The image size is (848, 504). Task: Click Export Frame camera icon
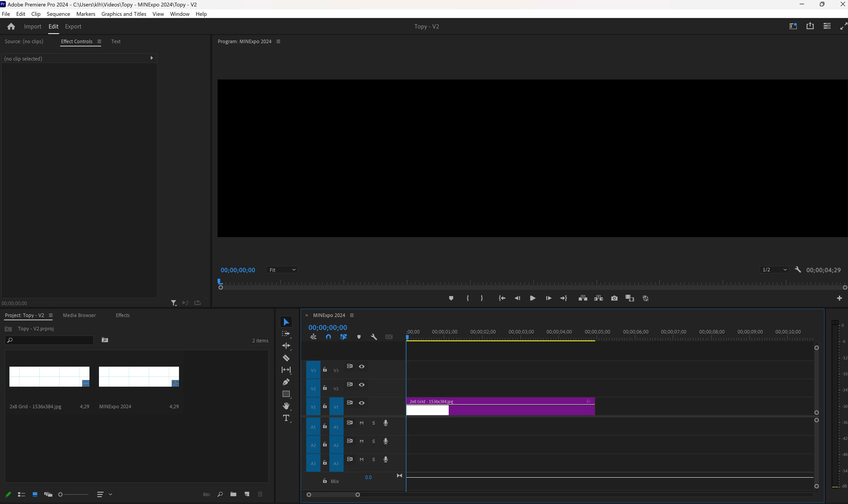(x=614, y=298)
